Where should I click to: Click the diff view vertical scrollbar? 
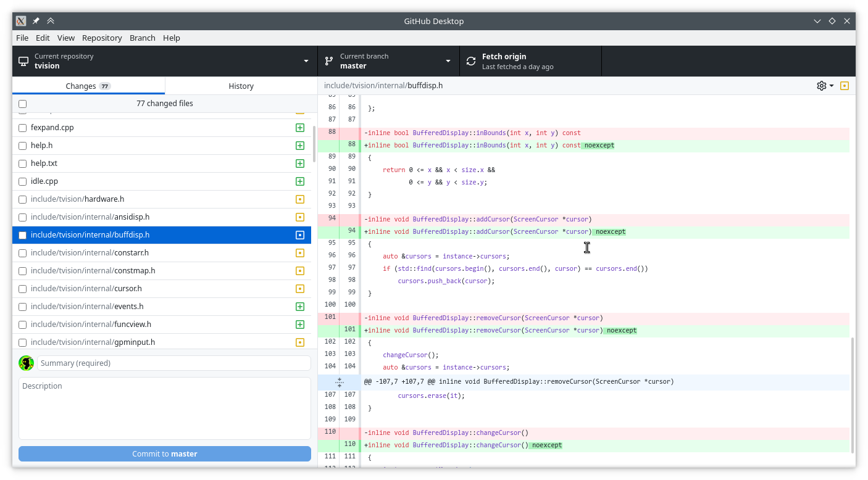851,395
